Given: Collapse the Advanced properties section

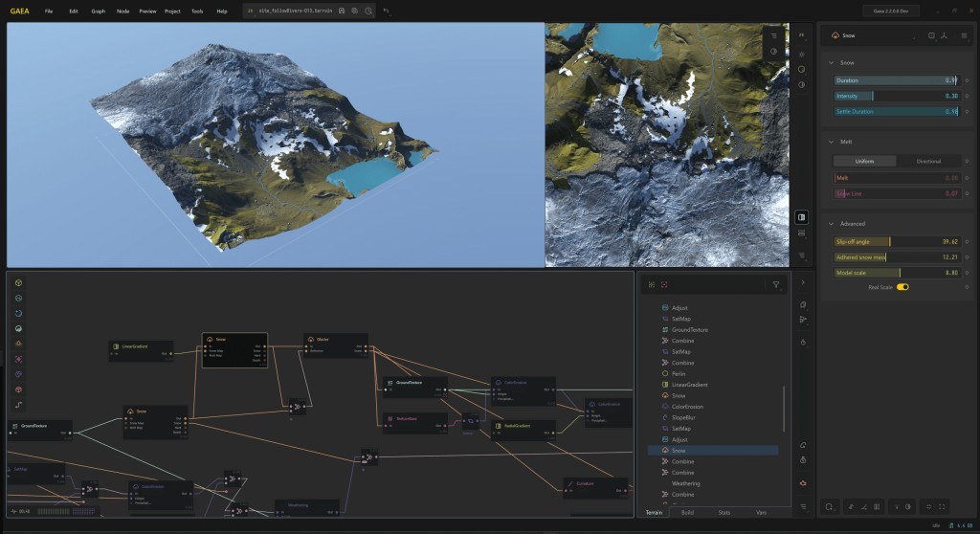Looking at the screenshot, I should pos(832,224).
